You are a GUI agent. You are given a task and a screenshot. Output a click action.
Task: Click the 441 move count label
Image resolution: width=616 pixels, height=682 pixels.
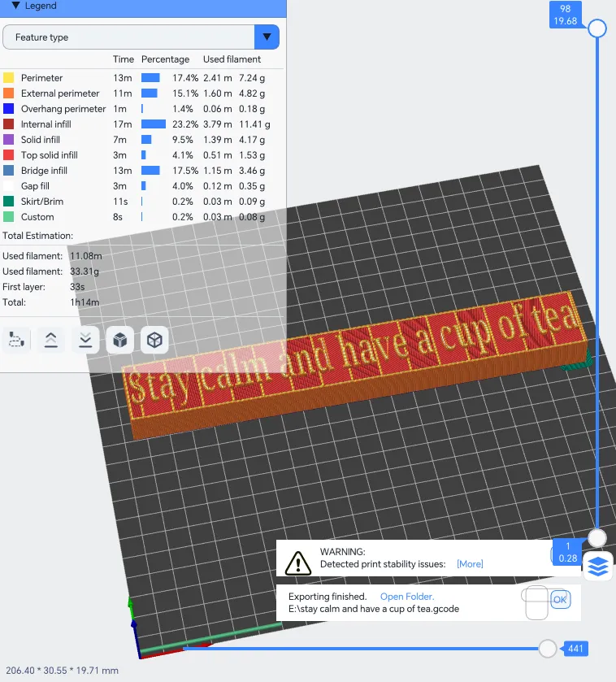pyautogui.click(x=575, y=649)
